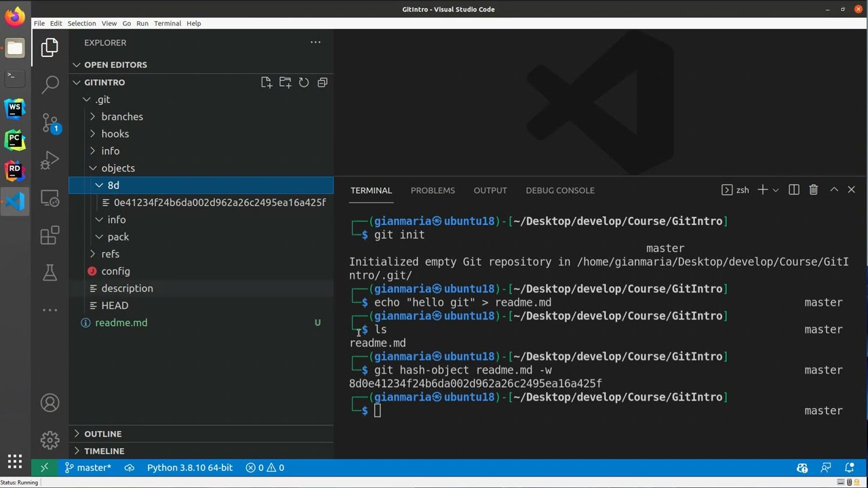This screenshot has width=868, height=488.
Task: Open the Accounts menu icon
Action: tap(50, 403)
